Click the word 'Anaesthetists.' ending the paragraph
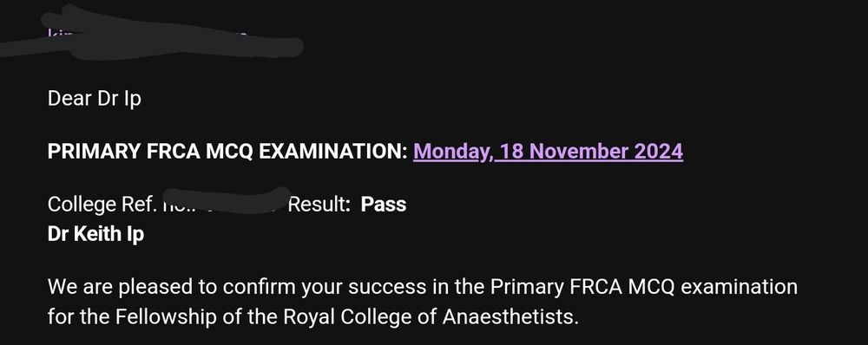 tap(510, 316)
